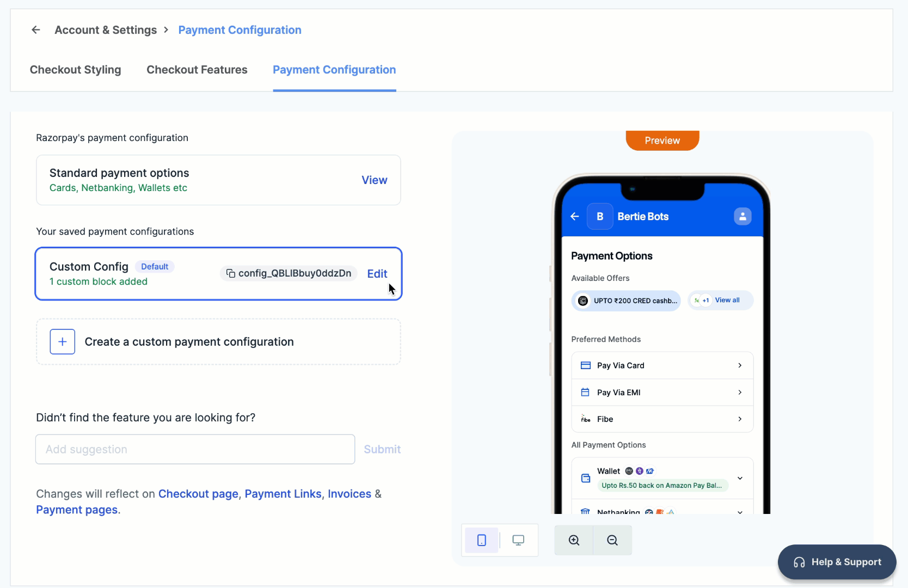The height and width of the screenshot is (588, 908).
Task: View the standard payment options
Action: pyautogui.click(x=375, y=180)
